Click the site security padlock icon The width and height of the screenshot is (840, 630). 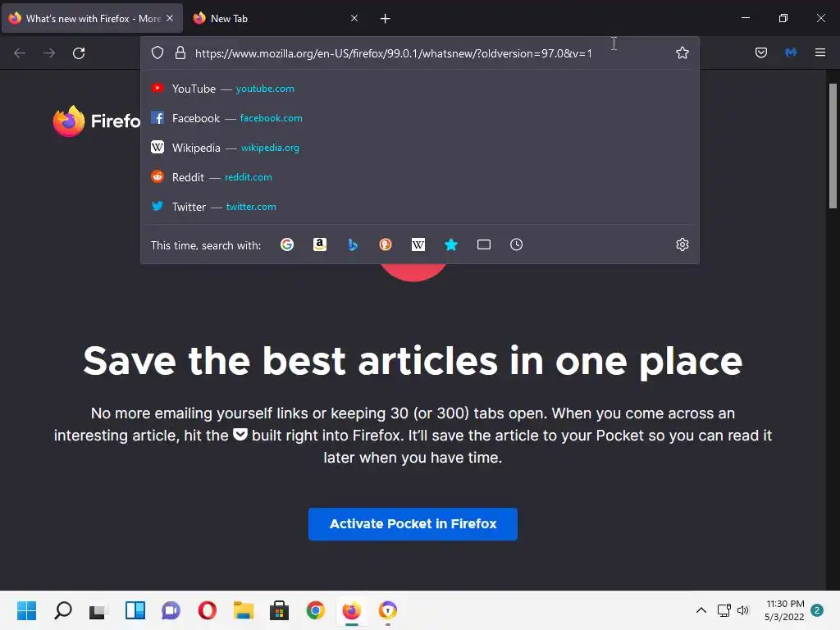(180, 53)
